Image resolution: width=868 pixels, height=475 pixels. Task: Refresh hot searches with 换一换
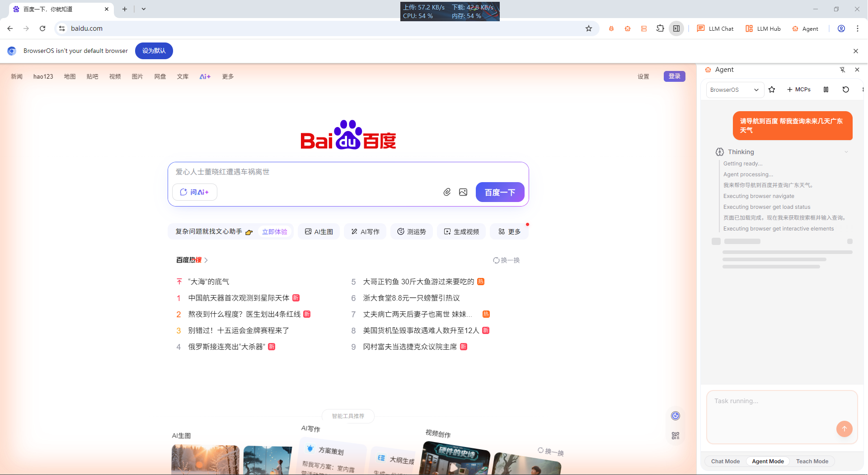tap(507, 260)
